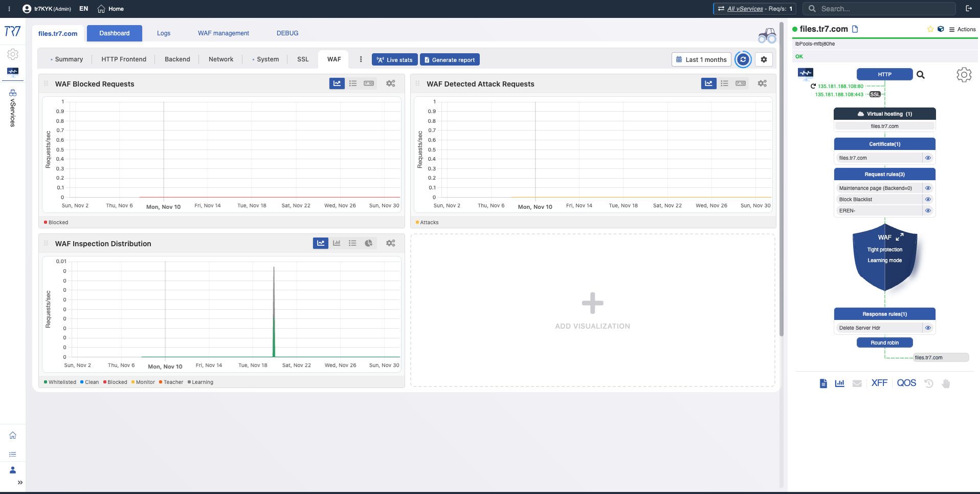Click the cube icon next to star

(941, 29)
